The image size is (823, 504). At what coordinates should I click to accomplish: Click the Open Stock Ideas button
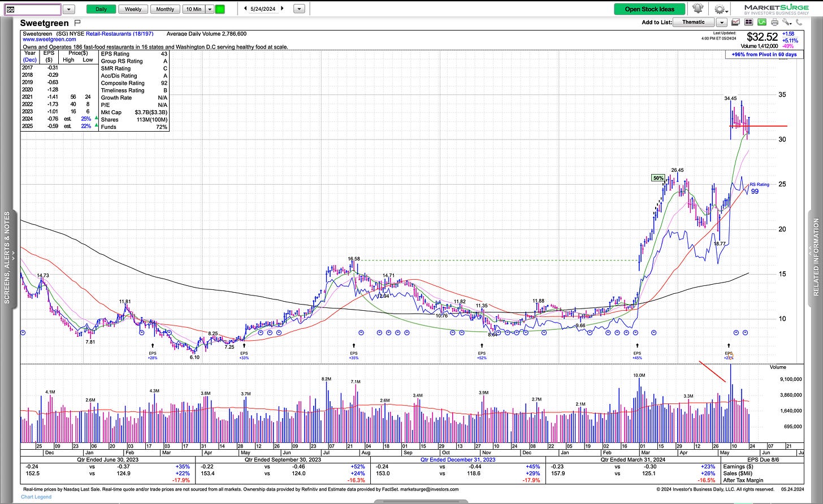(649, 9)
